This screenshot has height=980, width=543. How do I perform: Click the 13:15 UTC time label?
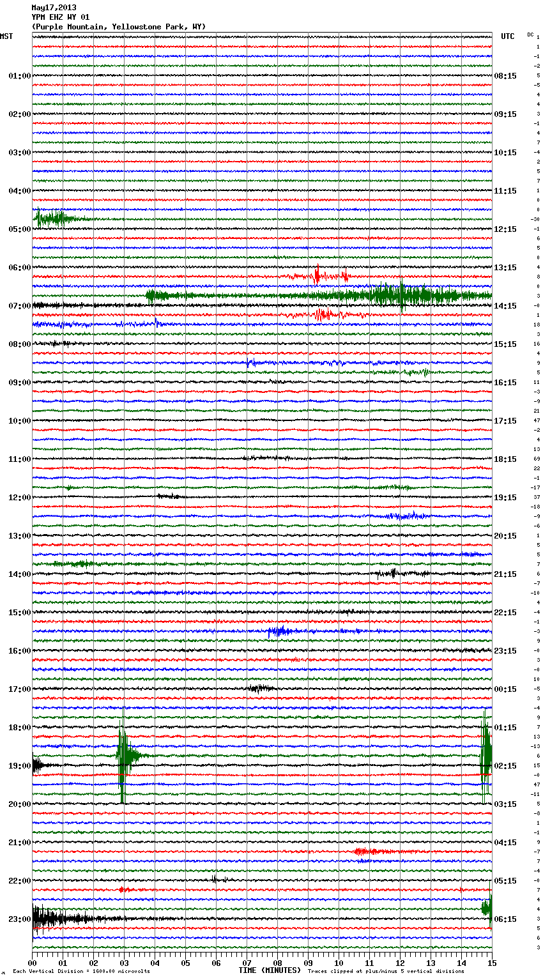(505, 268)
